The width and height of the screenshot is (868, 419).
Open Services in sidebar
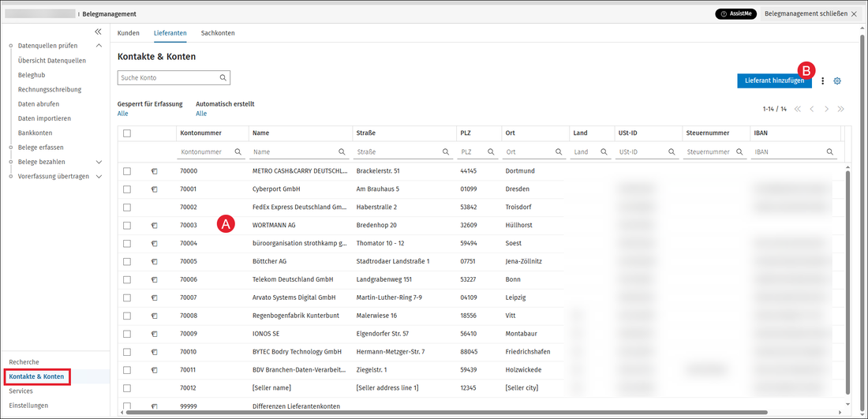tap(21, 391)
